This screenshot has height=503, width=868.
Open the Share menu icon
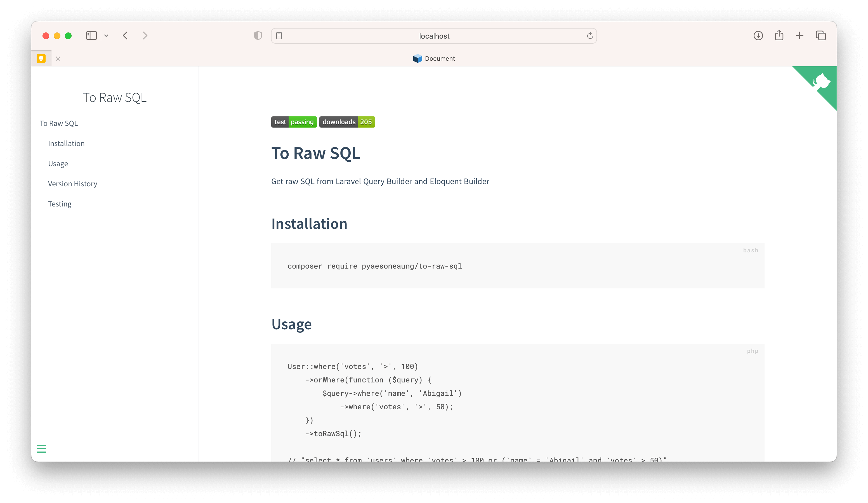tap(779, 36)
